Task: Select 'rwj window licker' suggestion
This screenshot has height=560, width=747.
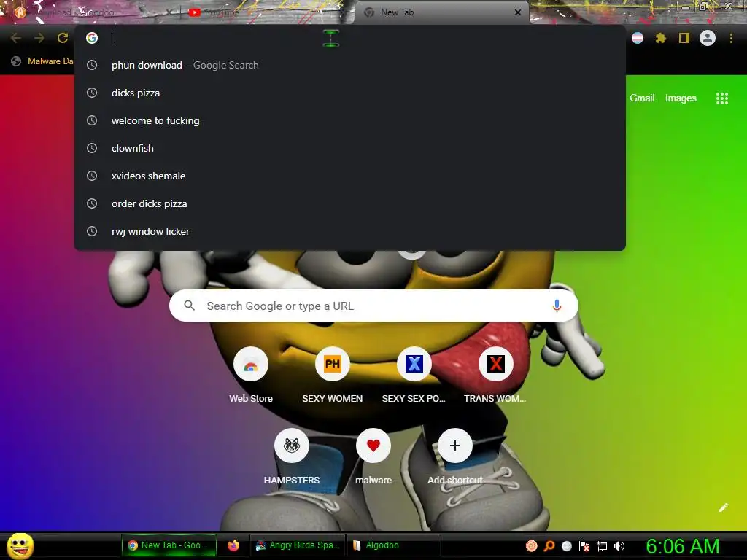Action: click(350, 231)
